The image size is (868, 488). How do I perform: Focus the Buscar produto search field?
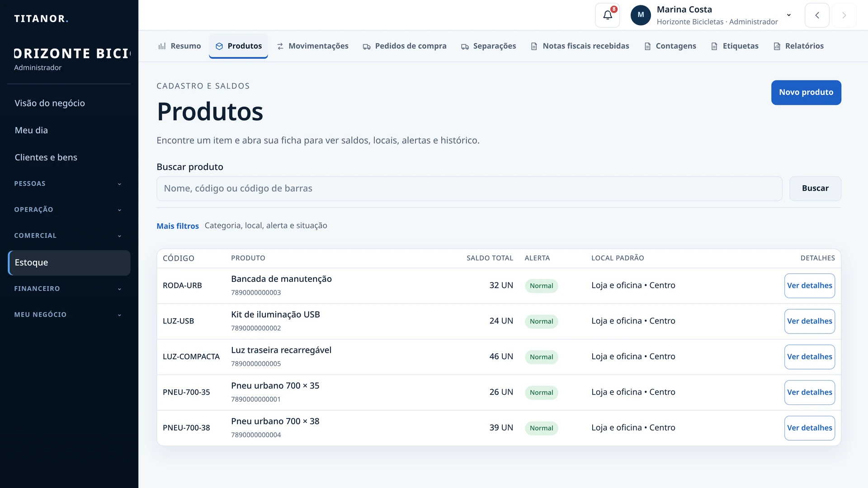pos(469,188)
